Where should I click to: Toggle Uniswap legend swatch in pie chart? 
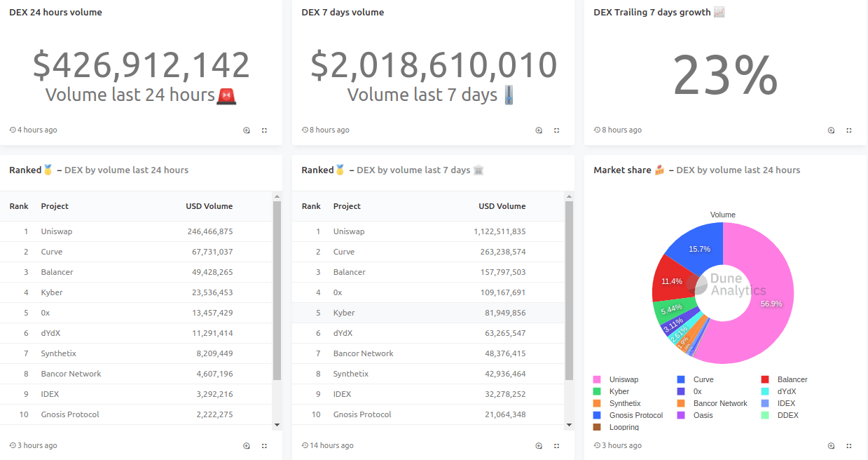click(597, 379)
